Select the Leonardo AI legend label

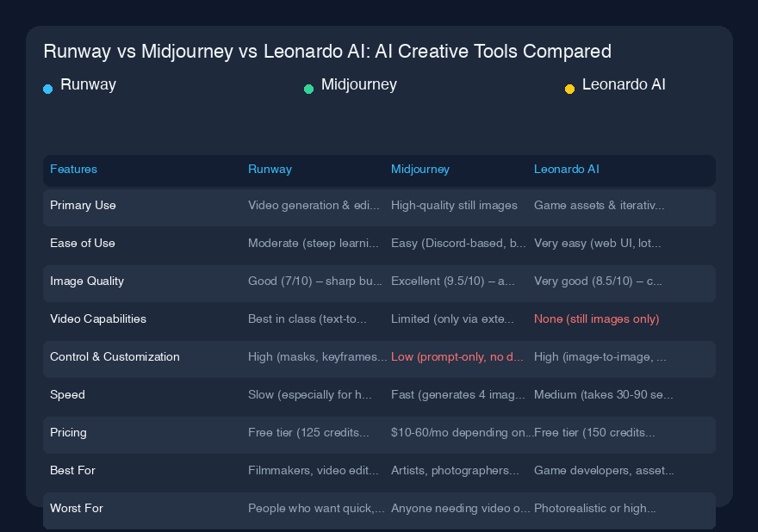(x=624, y=84)
